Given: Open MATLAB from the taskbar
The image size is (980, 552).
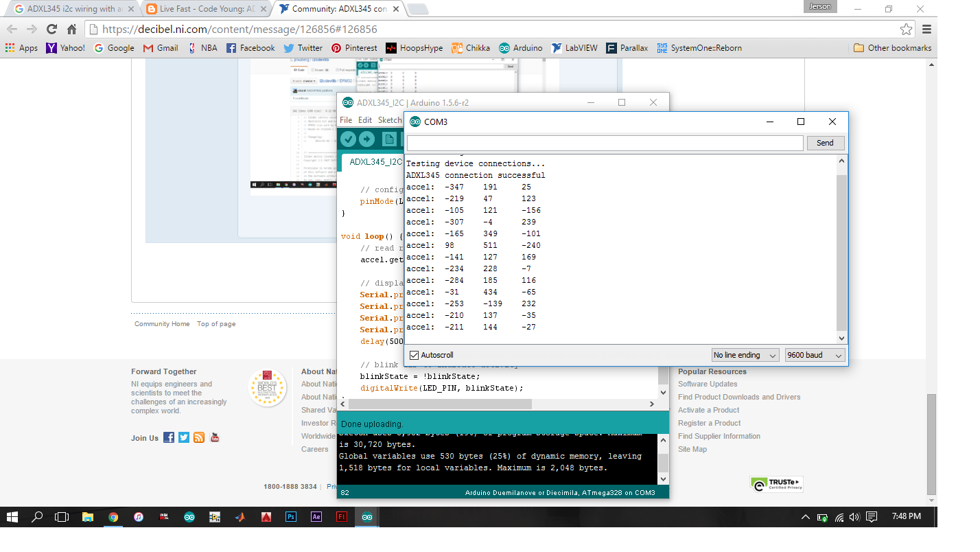Looking at the screenshot, I should coord(240,516).
